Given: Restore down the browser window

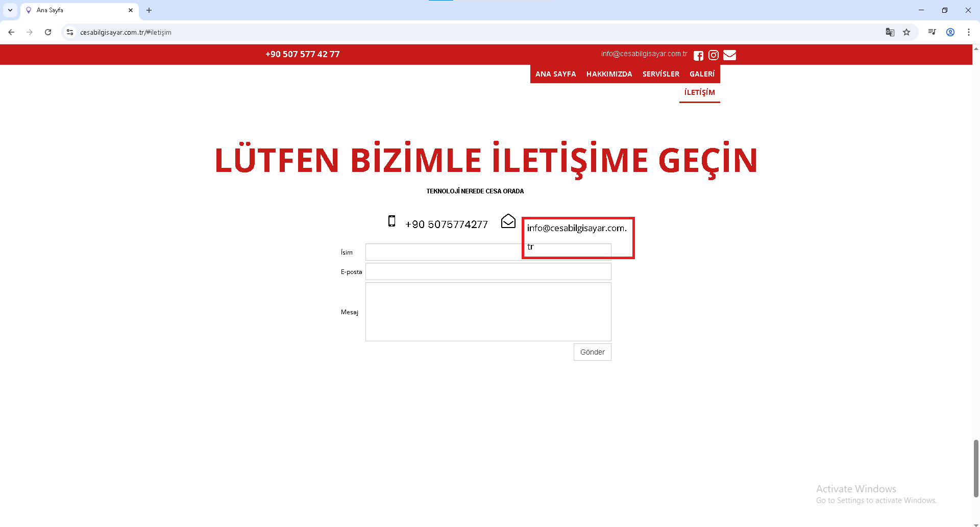Looking at the screenshot, I should (x=945, y=10).
